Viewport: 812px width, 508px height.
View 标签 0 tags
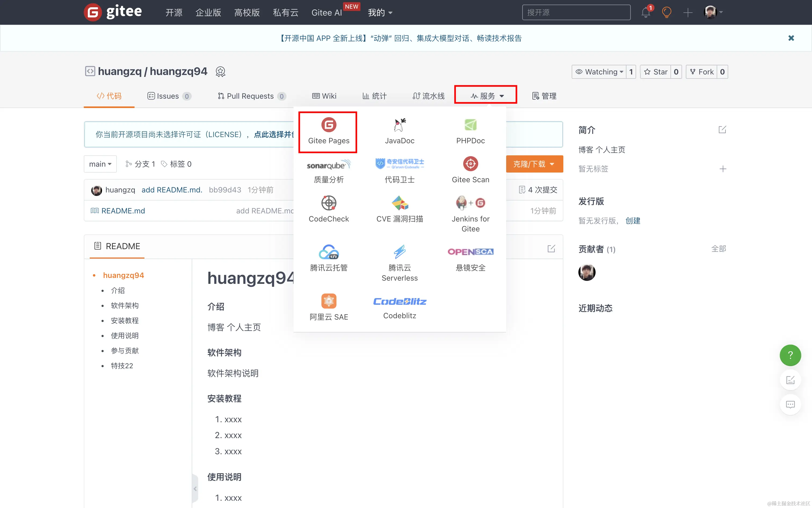(176, 164)
